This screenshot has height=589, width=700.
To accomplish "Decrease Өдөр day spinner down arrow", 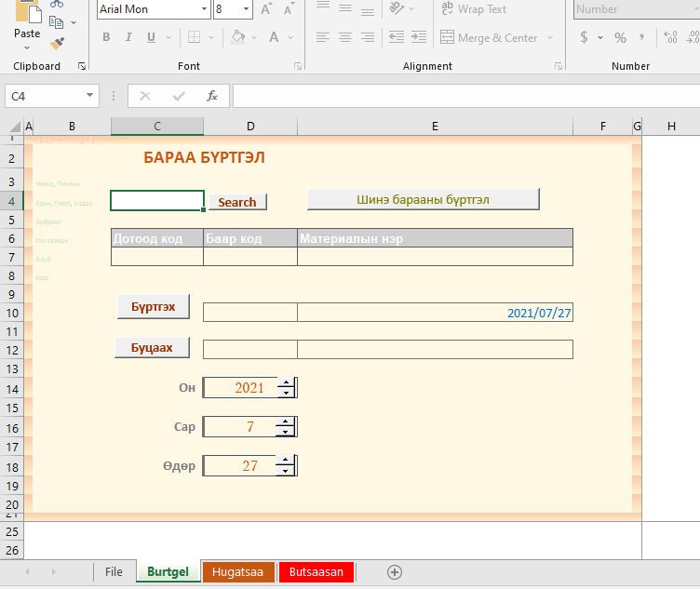I will click(285, 471).
